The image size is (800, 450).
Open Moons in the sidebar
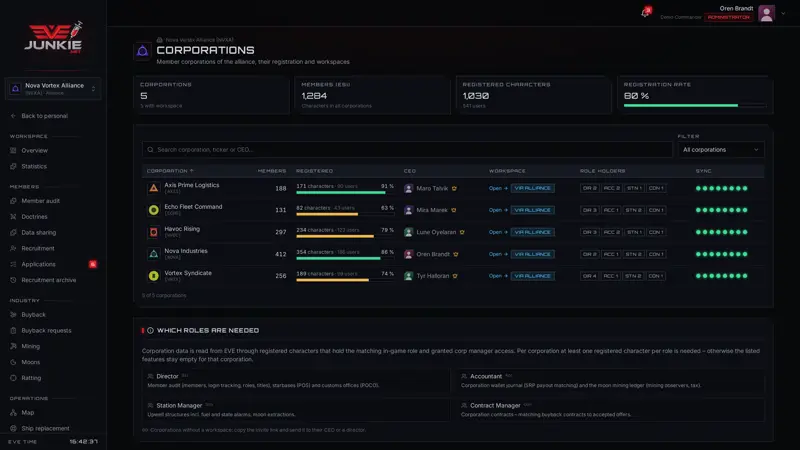tap(30, 362)
